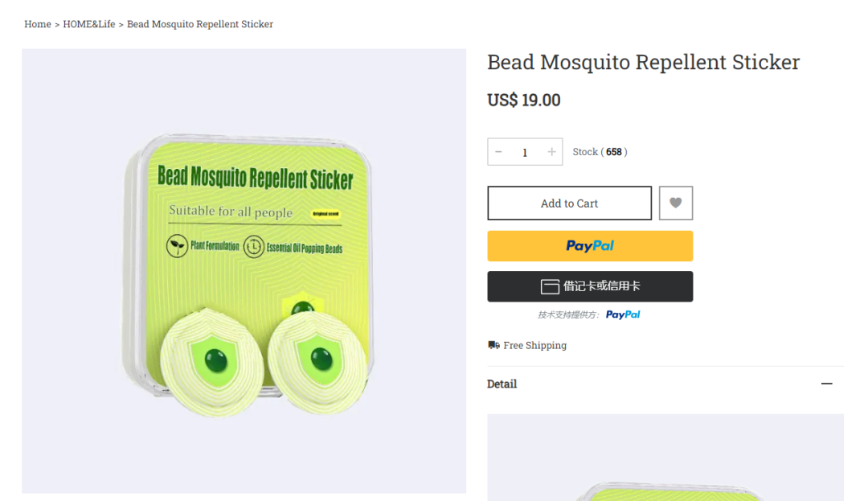Click the PayPal logo under card button
The height and width of the screenshot is (501, 868).
(623, 314)
